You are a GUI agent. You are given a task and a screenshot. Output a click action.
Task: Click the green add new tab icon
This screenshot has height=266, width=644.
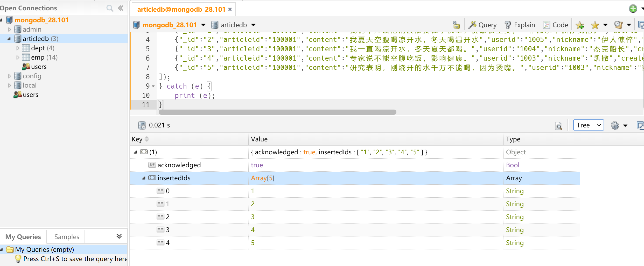633,9
